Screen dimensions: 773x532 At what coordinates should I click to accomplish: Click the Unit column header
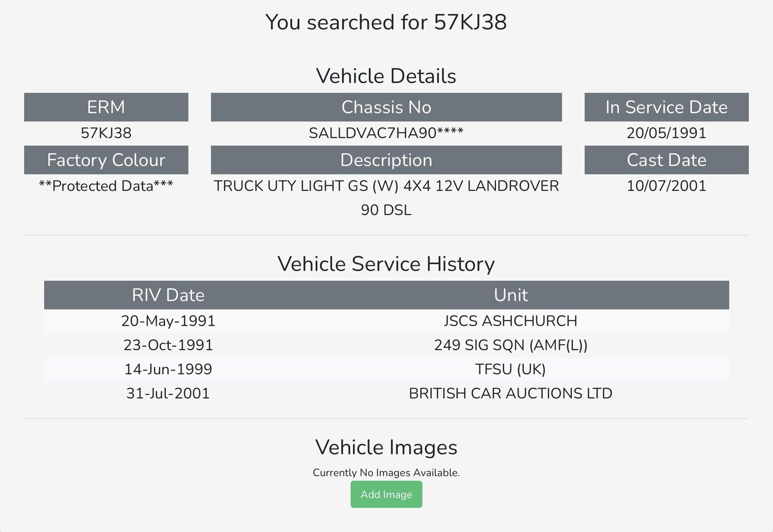coord(510,295)
